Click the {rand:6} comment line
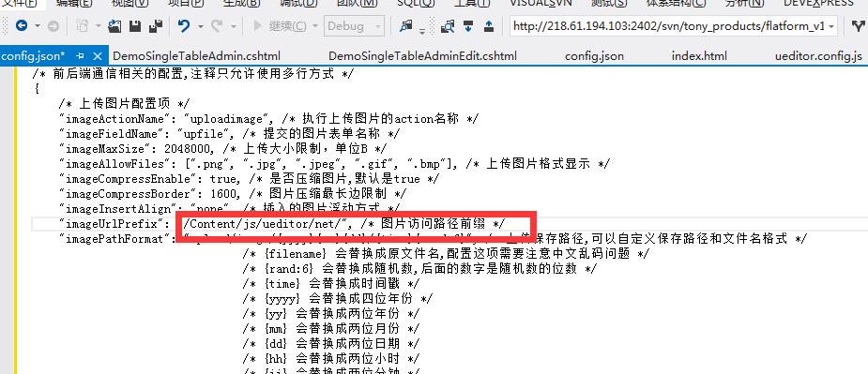Viewport: 868px width, 374px height. (419, 269)
